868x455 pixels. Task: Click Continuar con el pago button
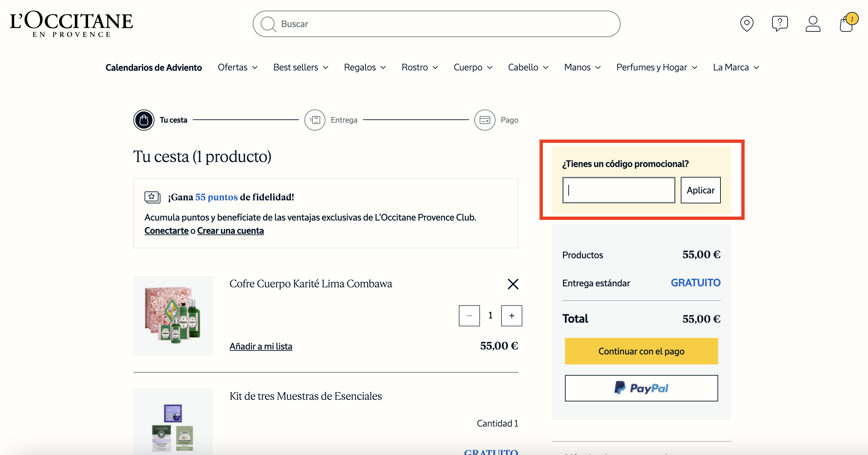(x=641, y=351)
